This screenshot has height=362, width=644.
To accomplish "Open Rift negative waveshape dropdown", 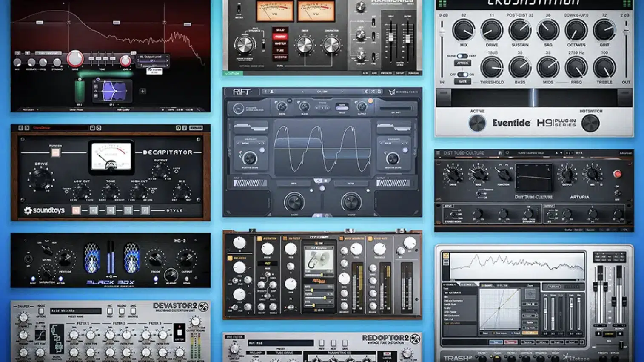I will click(393, 144).
